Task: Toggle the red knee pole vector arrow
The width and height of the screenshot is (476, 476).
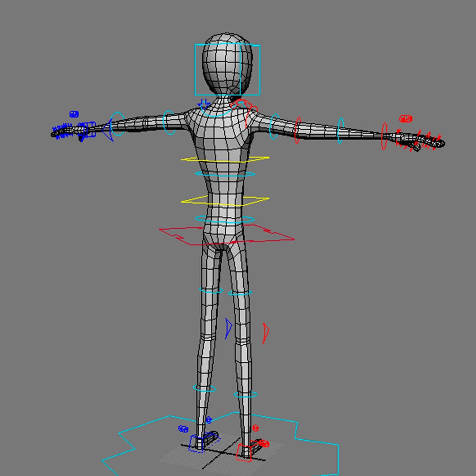Action: 265,332
